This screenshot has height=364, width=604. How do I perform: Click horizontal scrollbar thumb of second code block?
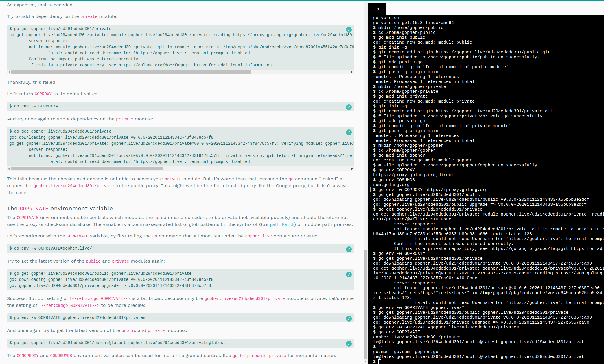tap(87, 169)
